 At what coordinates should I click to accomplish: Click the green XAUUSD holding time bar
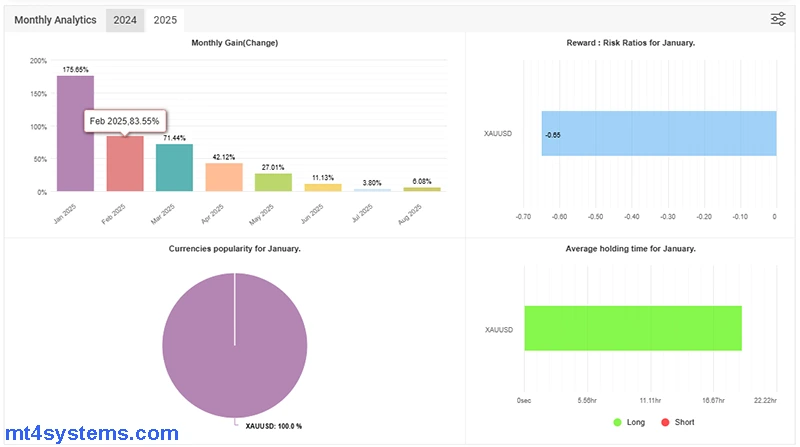tap(632, 328)
